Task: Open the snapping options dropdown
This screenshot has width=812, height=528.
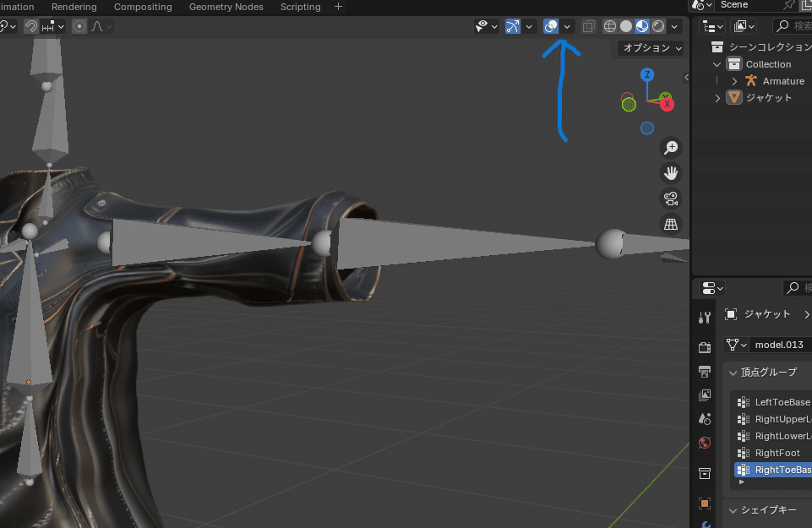Action: point(53,26)
